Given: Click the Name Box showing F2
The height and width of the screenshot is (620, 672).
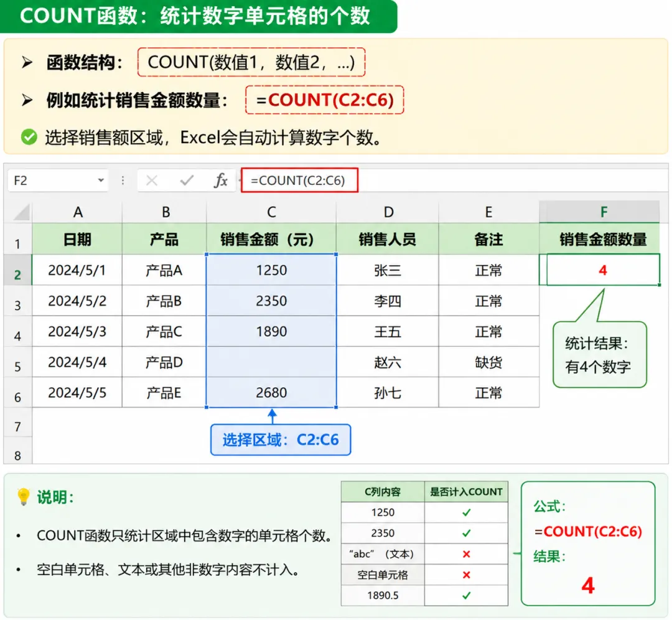Looking at the screenshot, I should pyautogui.click(x=58, y=181).
